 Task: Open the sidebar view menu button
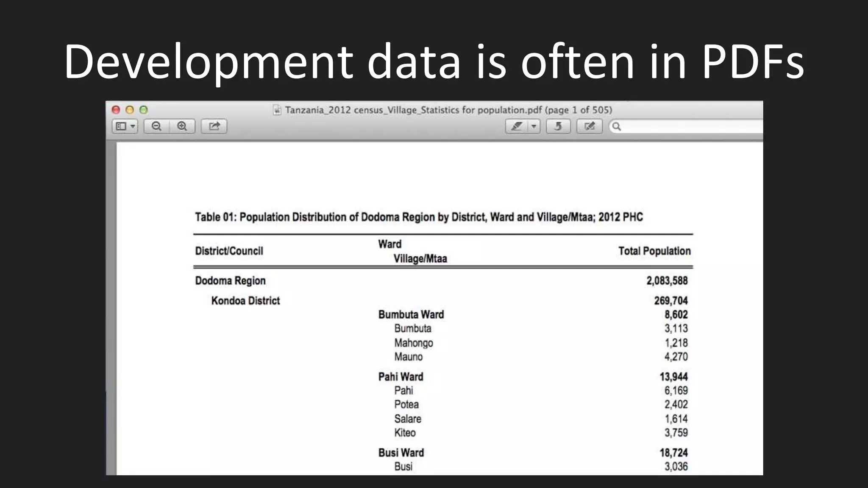125,126
